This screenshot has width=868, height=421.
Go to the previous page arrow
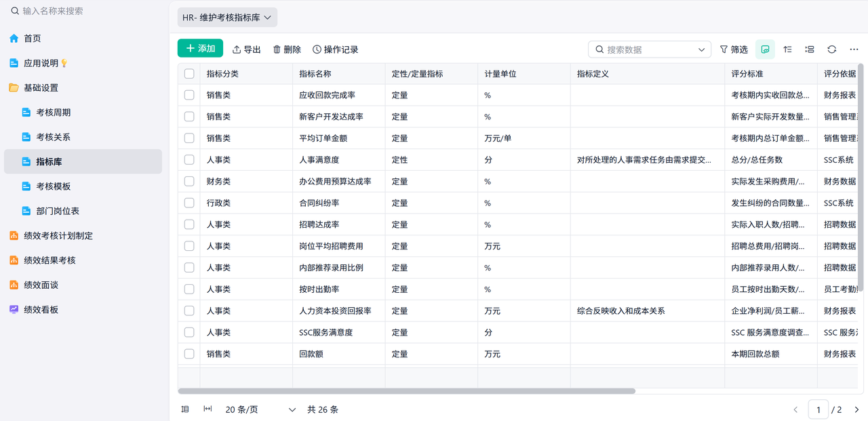(796, 409)
